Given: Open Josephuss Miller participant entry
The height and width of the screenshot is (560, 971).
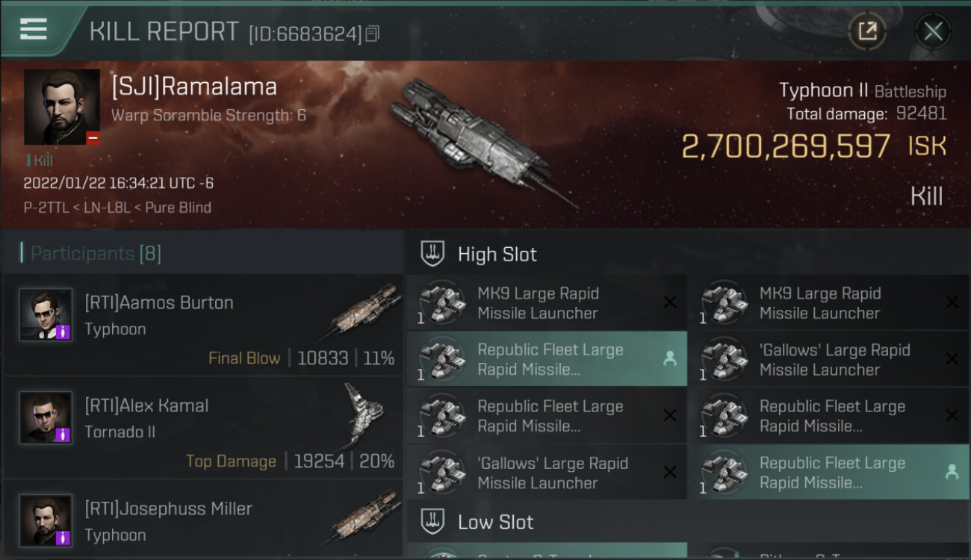Looking at the screenshot, I should [203, 520].
